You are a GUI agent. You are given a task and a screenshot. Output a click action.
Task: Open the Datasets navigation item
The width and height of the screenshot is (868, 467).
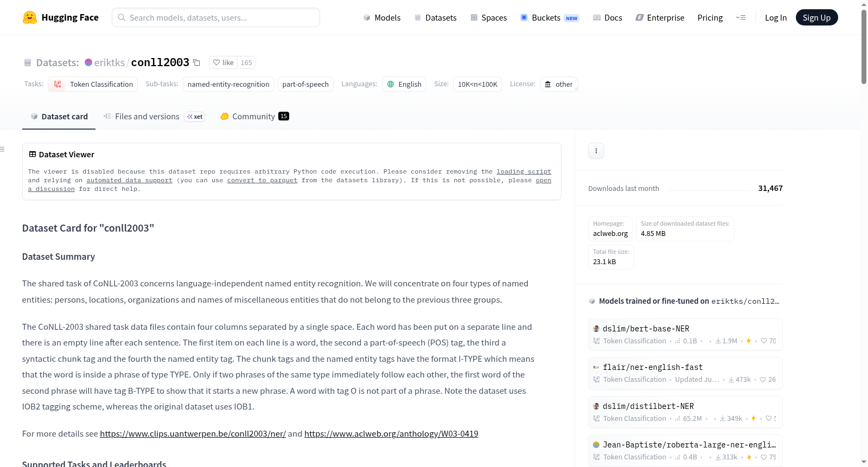click(x=436, y=17)
